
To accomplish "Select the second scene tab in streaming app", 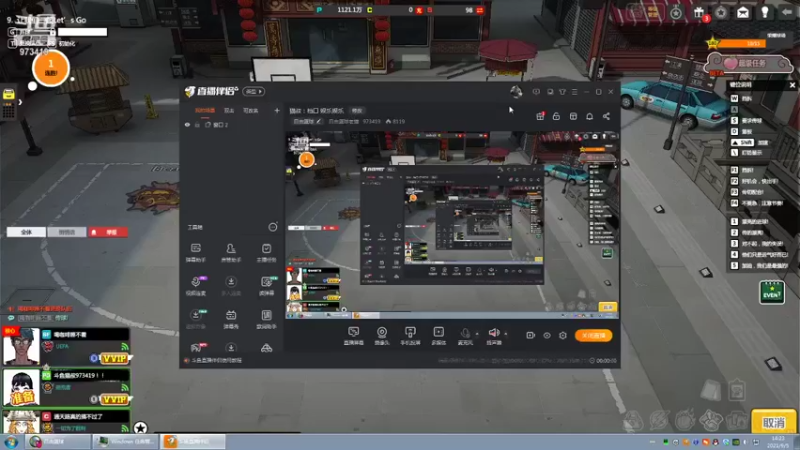I will [229, 110].
